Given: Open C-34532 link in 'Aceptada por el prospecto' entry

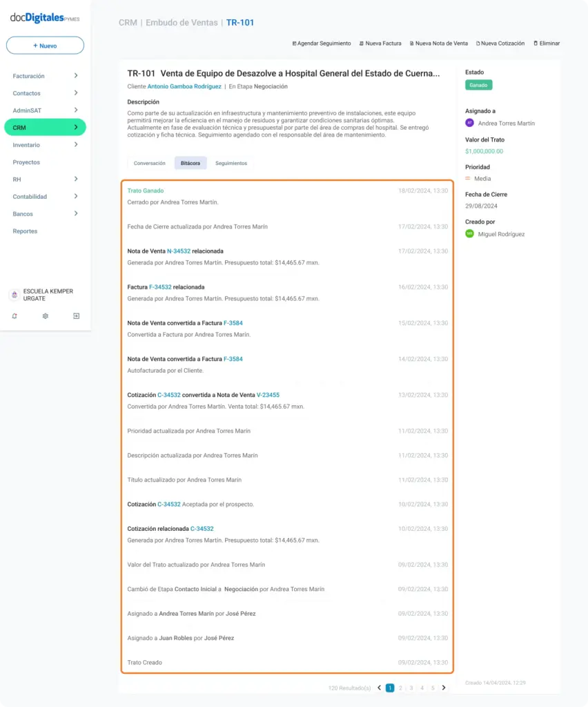Looking at the screenshot, I should point(168,505).
